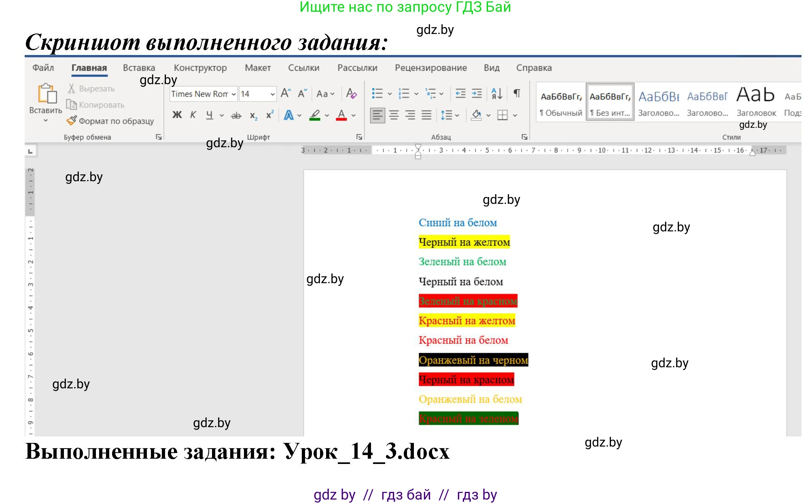Switch to the Вставка ribbon tab
This screenshot has width=812, height=504.
139,68
